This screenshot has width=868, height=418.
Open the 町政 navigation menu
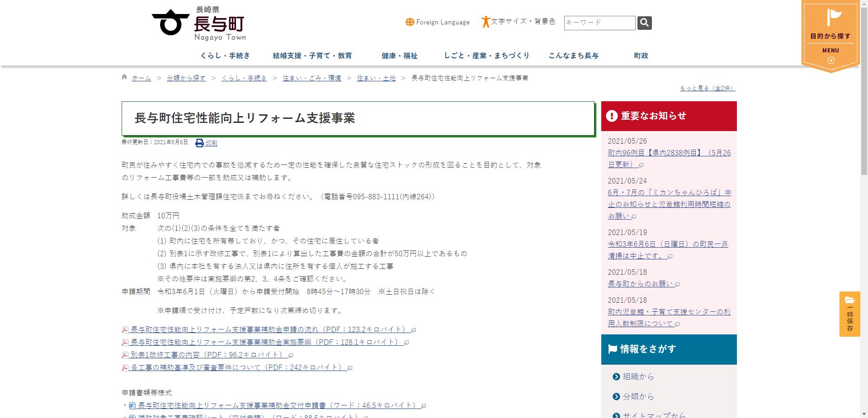pyautogui.click(x=640, y=56)
